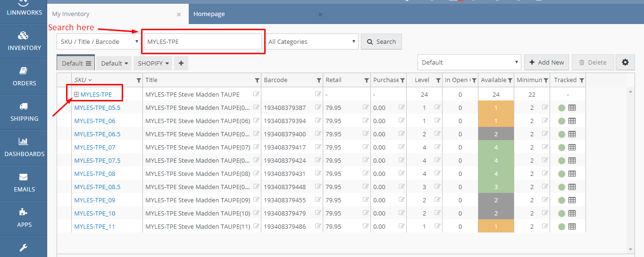Filter the Available column
Screen dimensions: 644x257
tap(510, 80)
